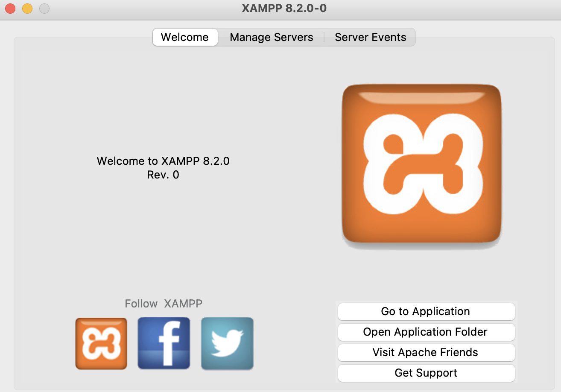
Task: Close the XAMPP window with red button
Action: pos(10,9)
